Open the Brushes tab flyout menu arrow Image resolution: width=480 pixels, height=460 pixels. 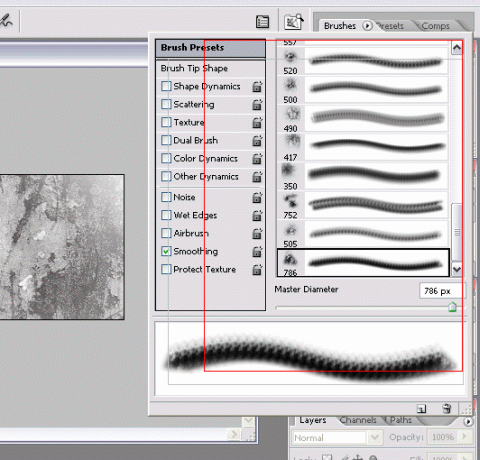coord(367,26)
